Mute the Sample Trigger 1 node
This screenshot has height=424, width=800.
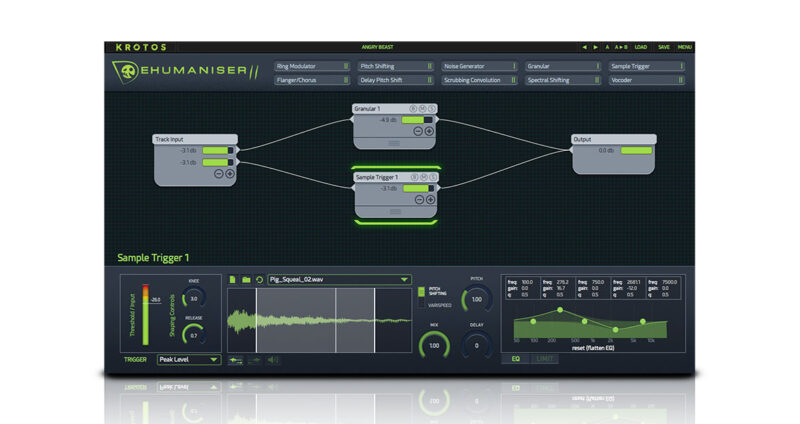point(422,177)
